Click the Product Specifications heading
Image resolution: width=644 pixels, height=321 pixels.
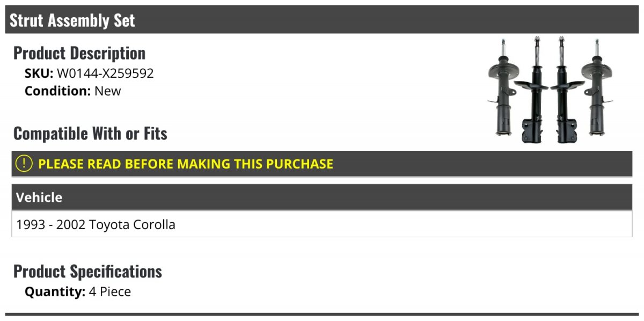point(87,271)
